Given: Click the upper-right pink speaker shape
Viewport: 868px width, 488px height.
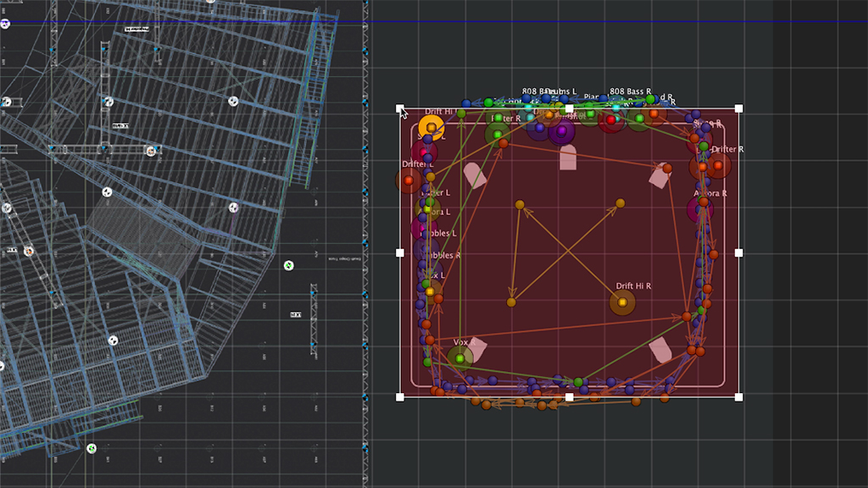Looking at the screenshot, I should [659, 175].
